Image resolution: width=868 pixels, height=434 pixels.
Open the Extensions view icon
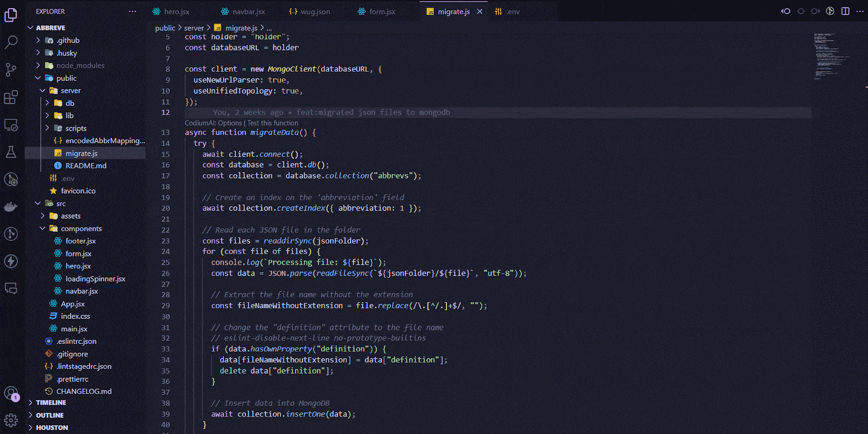(11, 97)
